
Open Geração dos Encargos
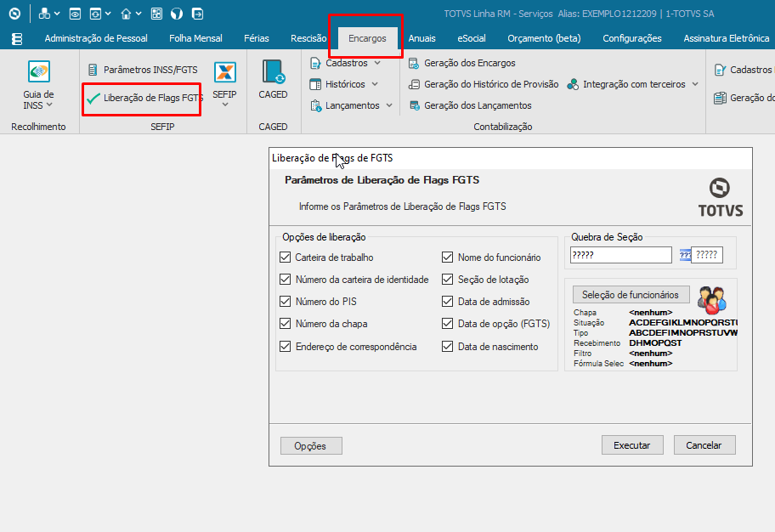click(x=462, y=63)
